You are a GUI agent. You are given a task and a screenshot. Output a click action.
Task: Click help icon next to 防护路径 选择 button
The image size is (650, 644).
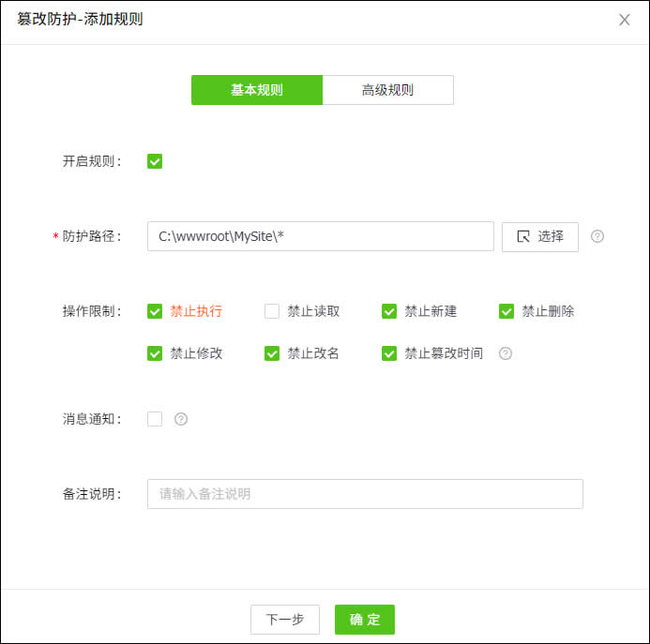click(597, 236)
